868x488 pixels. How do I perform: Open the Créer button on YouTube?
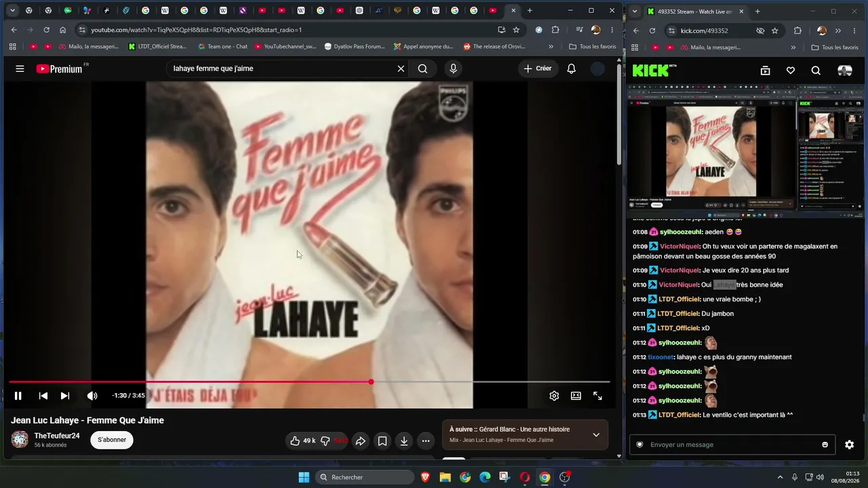[538, 68]
